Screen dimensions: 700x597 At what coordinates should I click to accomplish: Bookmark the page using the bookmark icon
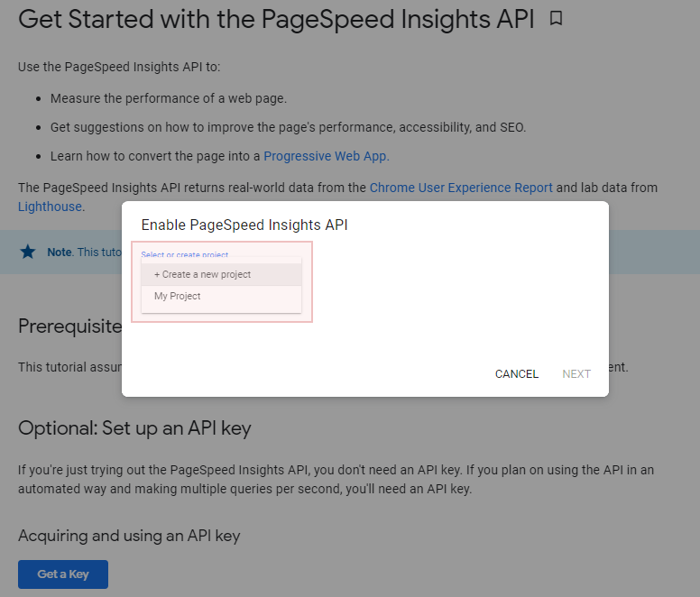pyautogui.click(x=556, y=19)
